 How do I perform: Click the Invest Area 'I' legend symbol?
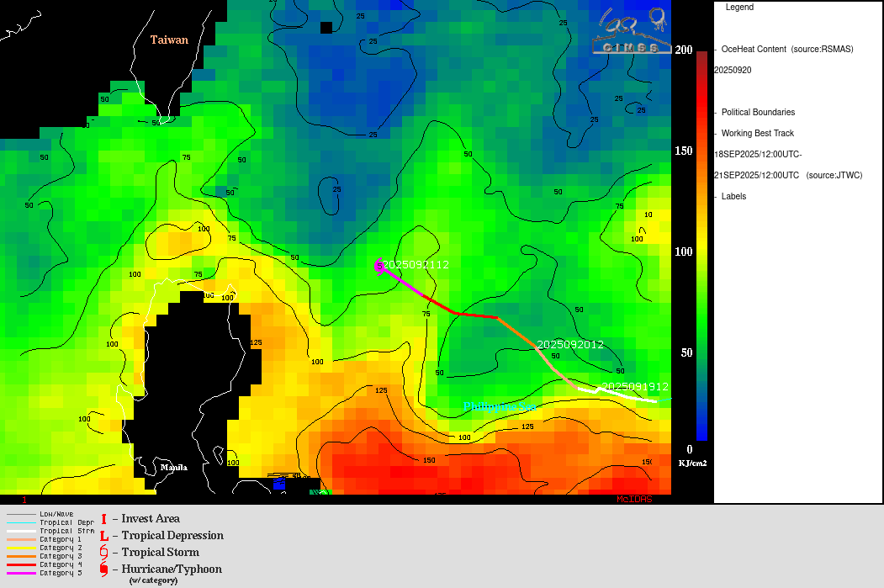pos(103,519)
